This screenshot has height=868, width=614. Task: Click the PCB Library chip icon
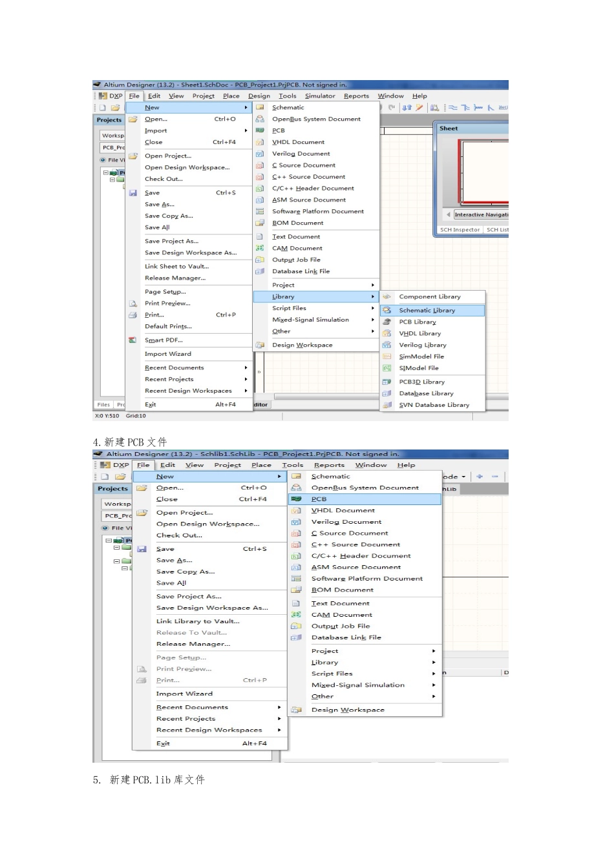pyautogui.click(x=387, y=322)
